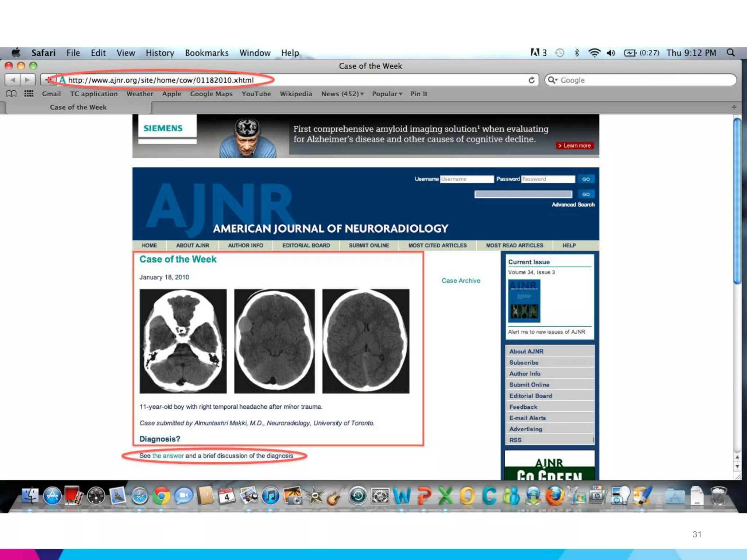Open the History menu
Viewport: 747px width, 560px height.
coord(160,53)
